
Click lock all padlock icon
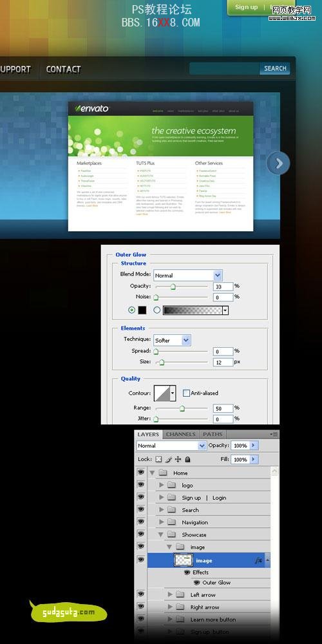pyautogui.click(x=187, y=459)
